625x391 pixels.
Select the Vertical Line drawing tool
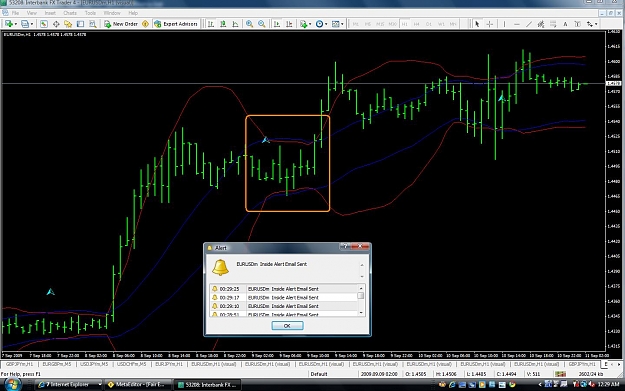click(504, 24)
